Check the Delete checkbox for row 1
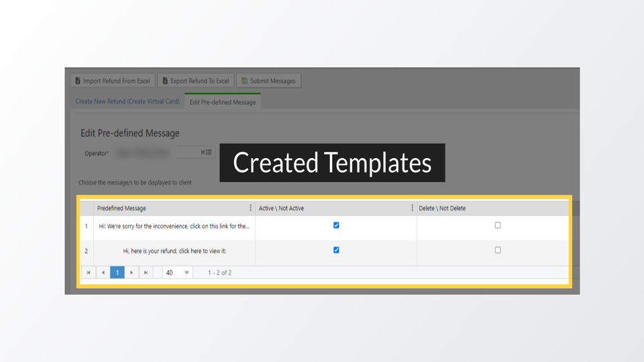Image resolution: width=644 pixels, height=362 pixels. pyautogui.click(x=498, y=225)
